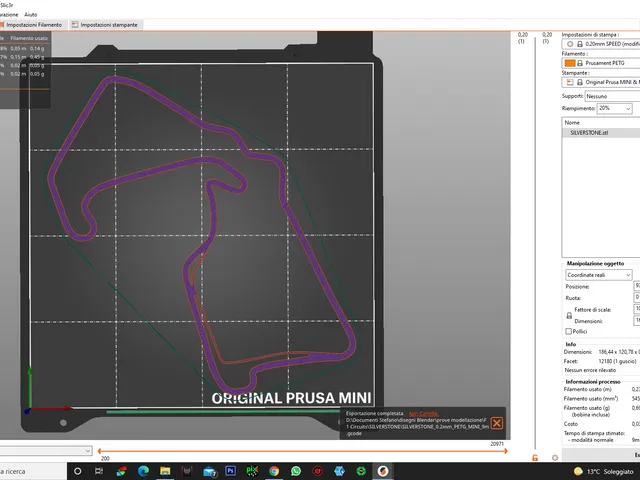Click the green circular app icon in taskbar

coord(361,471)
